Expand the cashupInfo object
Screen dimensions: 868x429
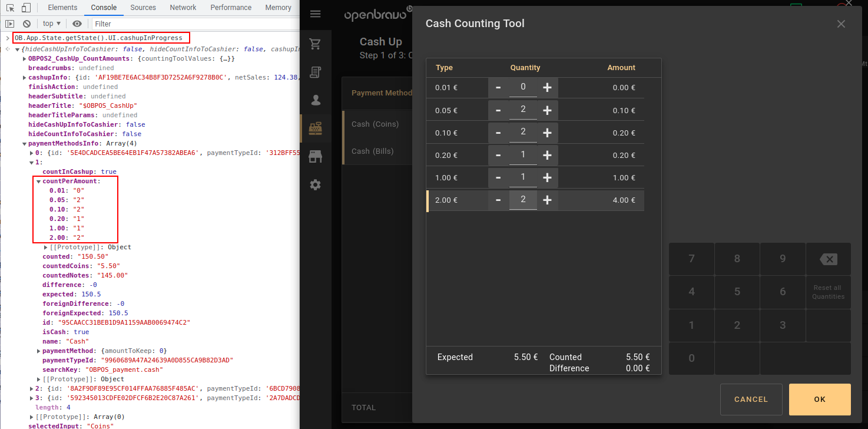click(x=24, y=77)
